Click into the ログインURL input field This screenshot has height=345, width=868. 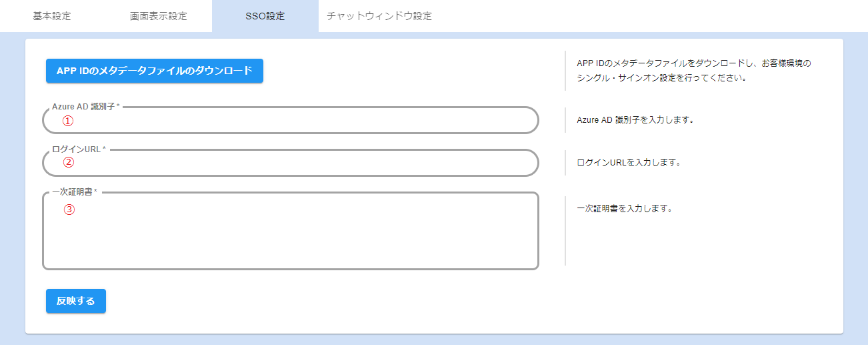point(300,163)
